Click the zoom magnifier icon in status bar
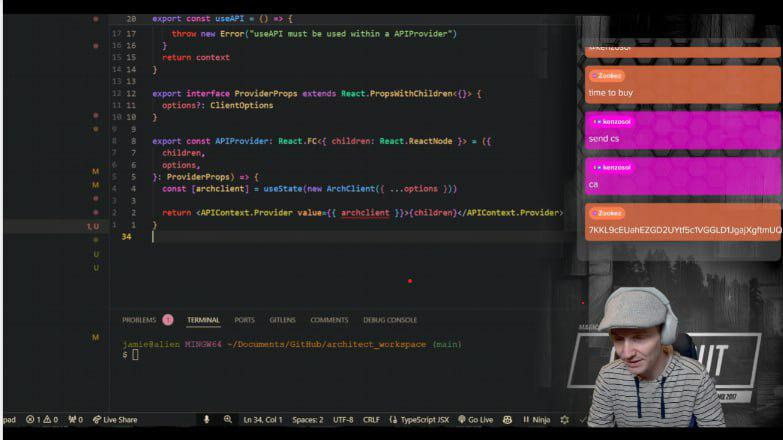The image size is (783, 440). coord(228,420)
